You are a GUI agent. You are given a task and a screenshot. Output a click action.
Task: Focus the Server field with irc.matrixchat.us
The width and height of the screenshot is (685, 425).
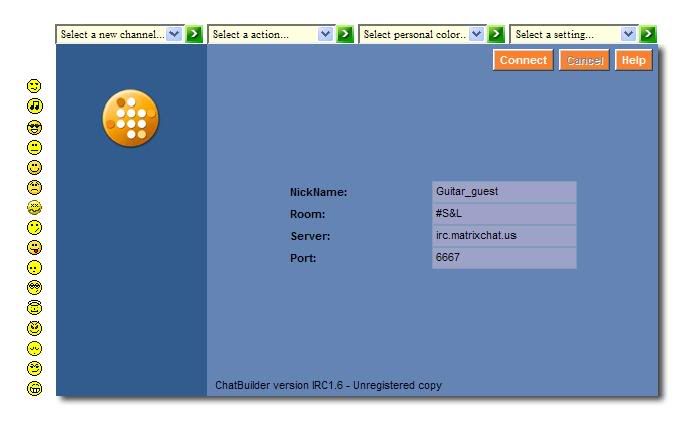[504, 235]
